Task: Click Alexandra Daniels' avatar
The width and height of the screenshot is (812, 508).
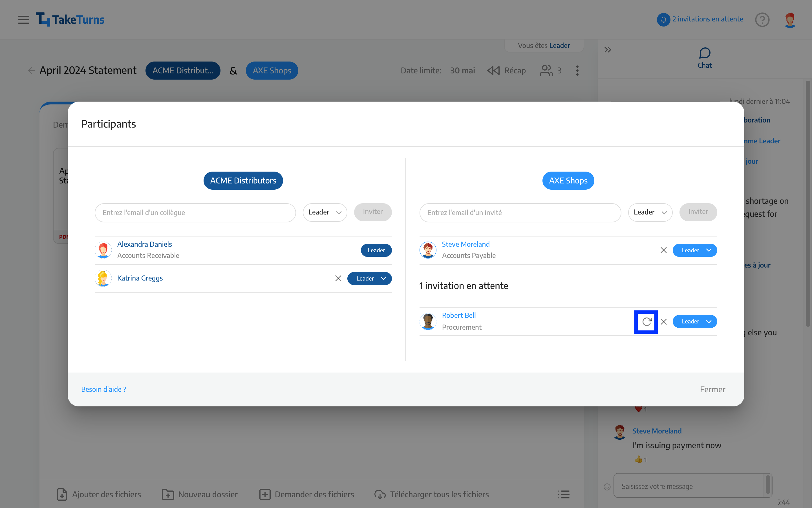Action: (x=103, y=250)
